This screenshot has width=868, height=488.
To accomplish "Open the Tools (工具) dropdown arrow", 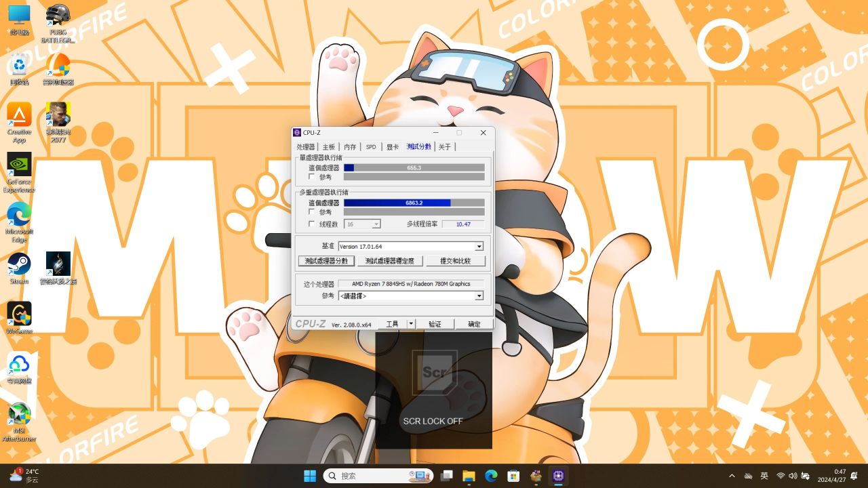I will pos(411,324).
